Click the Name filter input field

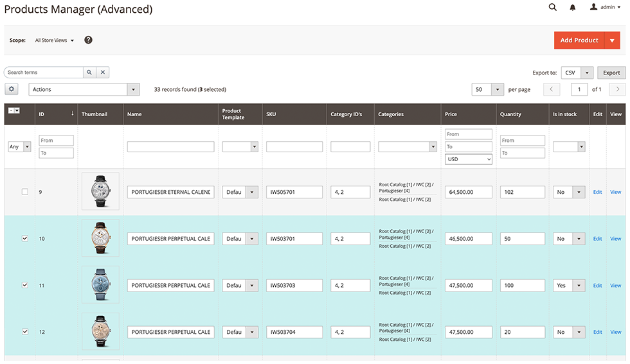tap(171, 146)
